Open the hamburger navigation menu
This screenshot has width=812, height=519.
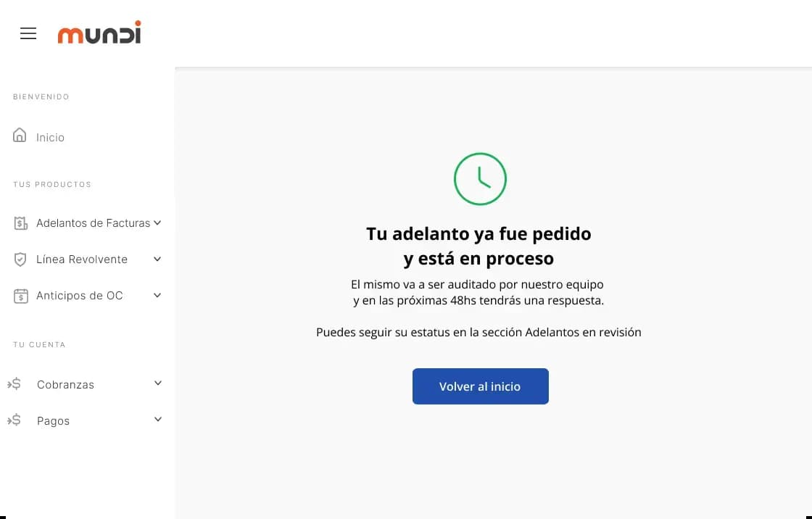coord(28,33)
